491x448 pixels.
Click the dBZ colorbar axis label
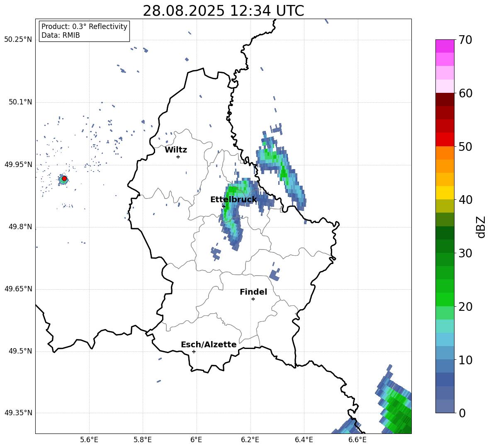click(x=481, y=227)
